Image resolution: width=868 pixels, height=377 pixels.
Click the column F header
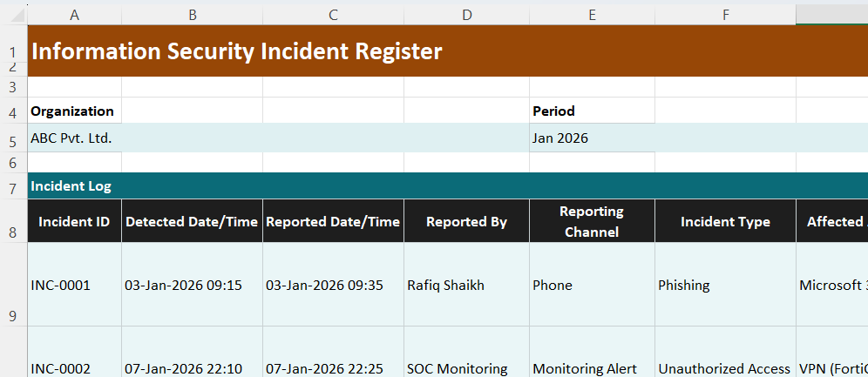[725, 14]
